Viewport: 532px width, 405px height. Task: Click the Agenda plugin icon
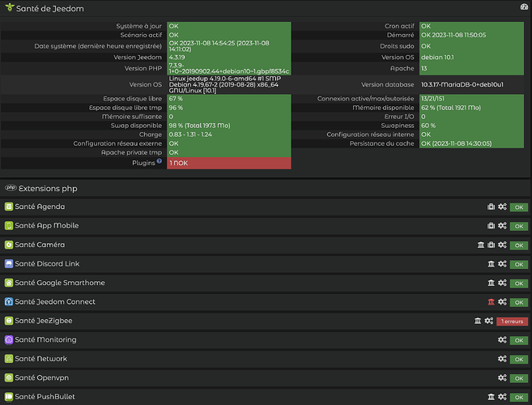pyautogui.click(x=9, y=207)
